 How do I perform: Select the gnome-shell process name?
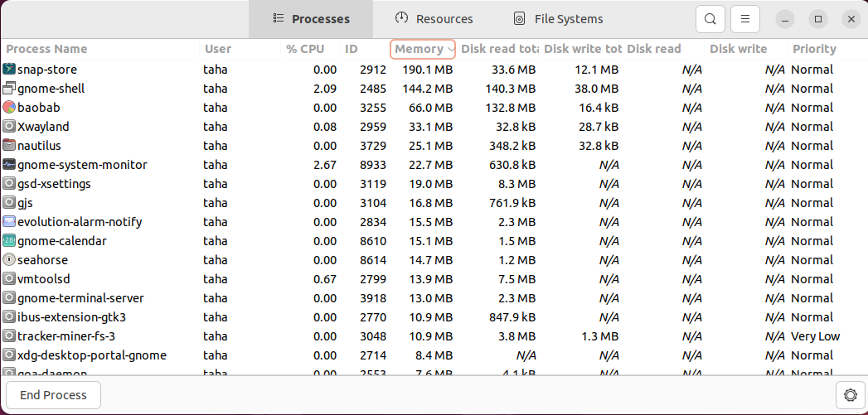(51, 89)
